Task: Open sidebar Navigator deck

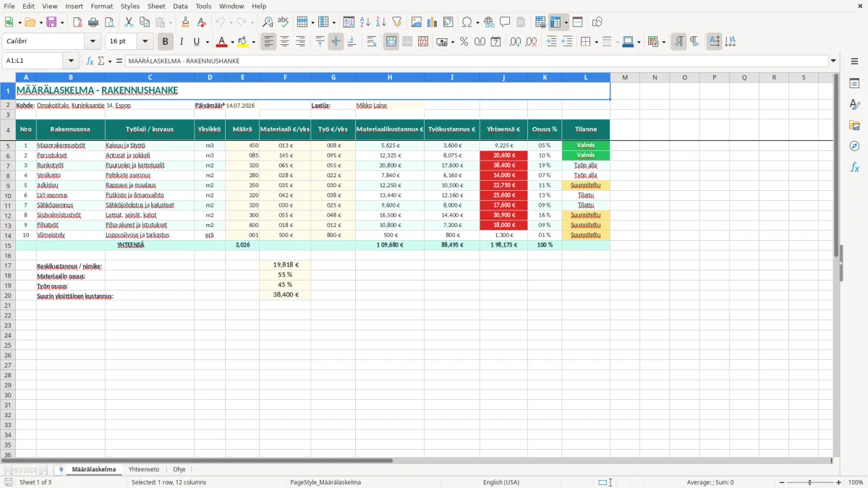Action: [x=854, y=146]
